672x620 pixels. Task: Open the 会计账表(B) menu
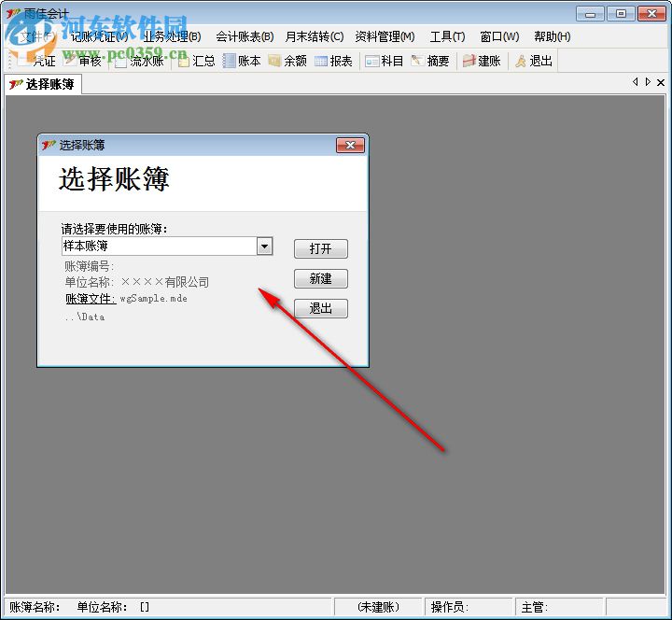pos(245,36)
